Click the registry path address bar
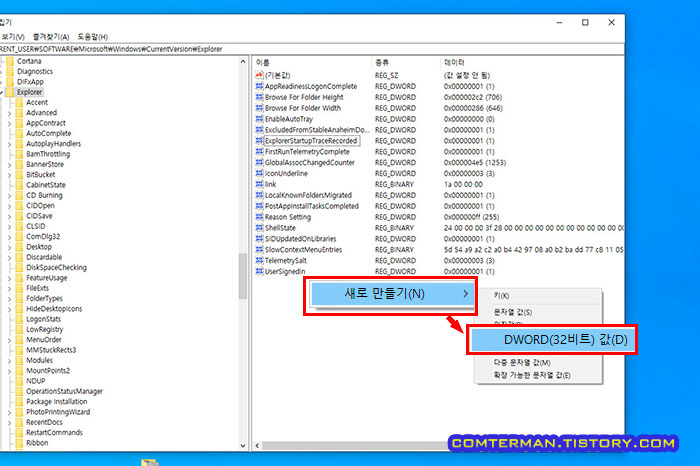The width and height of the screenshot is (700, 466). [x=312, y=49]
